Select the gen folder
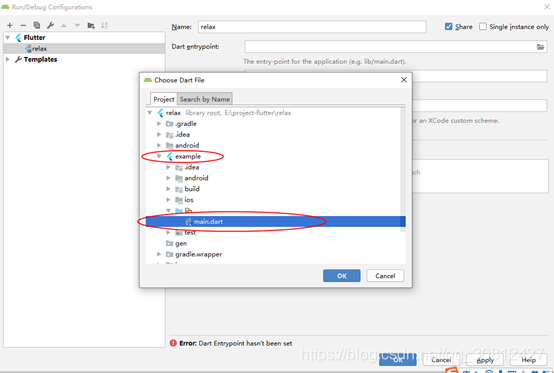This screenshot has height=373, width=554. [177, 243]
